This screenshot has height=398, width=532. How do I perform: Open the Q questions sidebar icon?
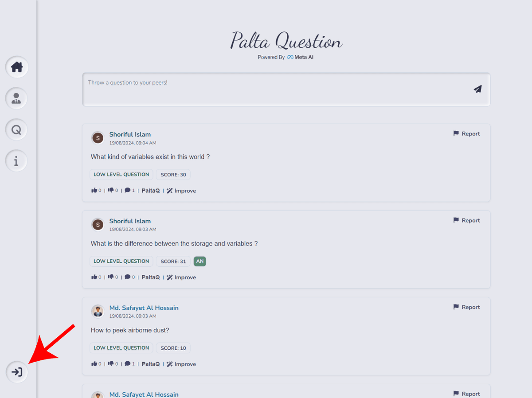[x=16, y=130]
